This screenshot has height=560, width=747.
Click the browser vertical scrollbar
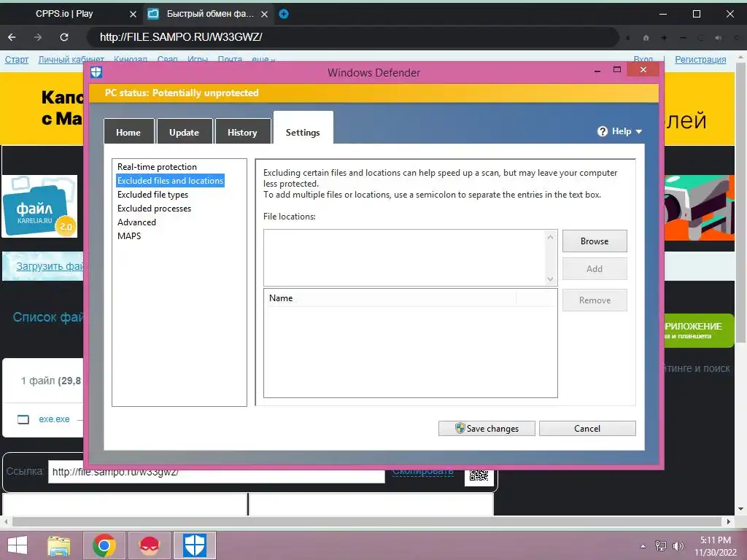coord(740,201)
